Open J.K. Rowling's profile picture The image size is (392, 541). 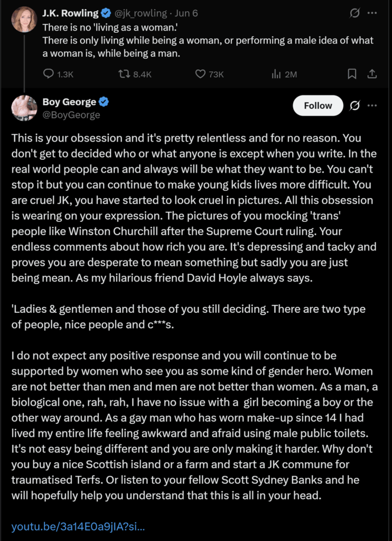(x=24, y=20)
